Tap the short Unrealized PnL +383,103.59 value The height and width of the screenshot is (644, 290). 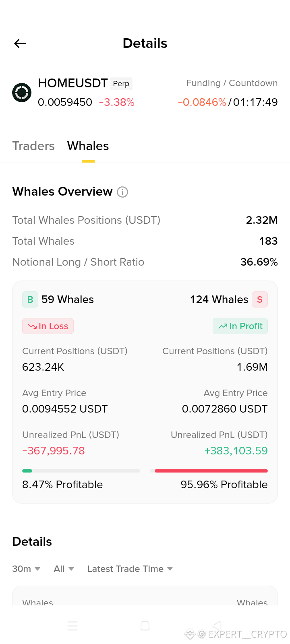(236, 450)
